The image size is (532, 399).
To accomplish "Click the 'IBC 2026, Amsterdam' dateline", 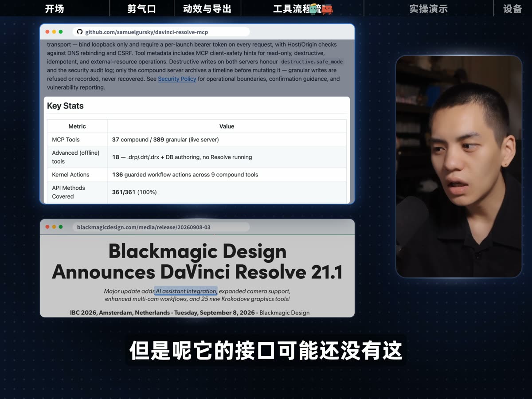I will point(190,313).
